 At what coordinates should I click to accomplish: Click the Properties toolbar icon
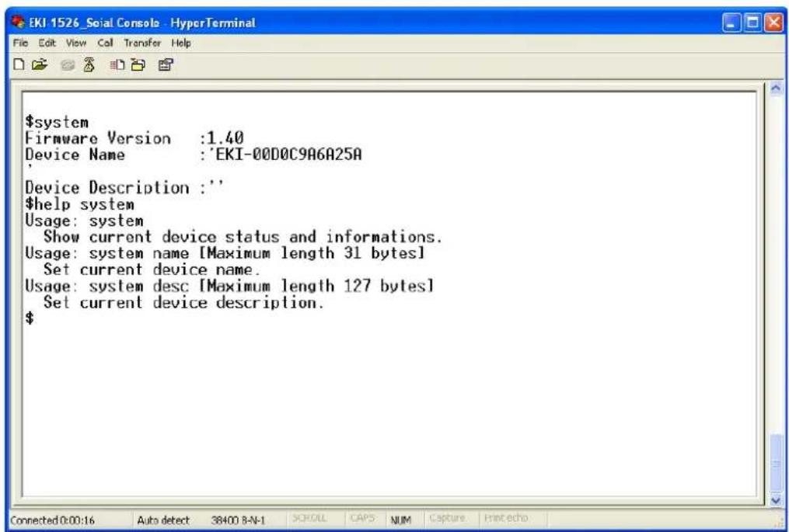[166, 64]
